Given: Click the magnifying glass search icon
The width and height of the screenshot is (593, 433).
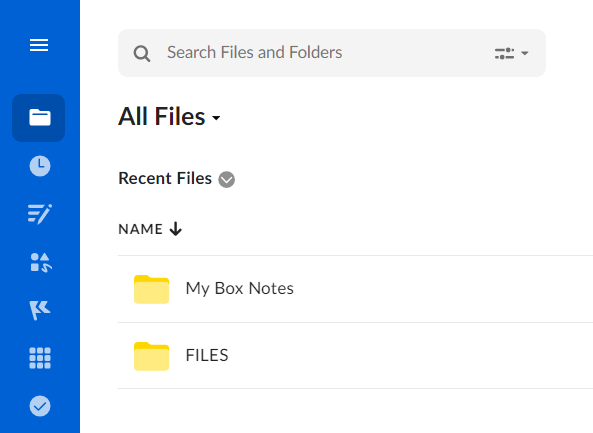Looking at the screenshot, I should click(142, 53).
